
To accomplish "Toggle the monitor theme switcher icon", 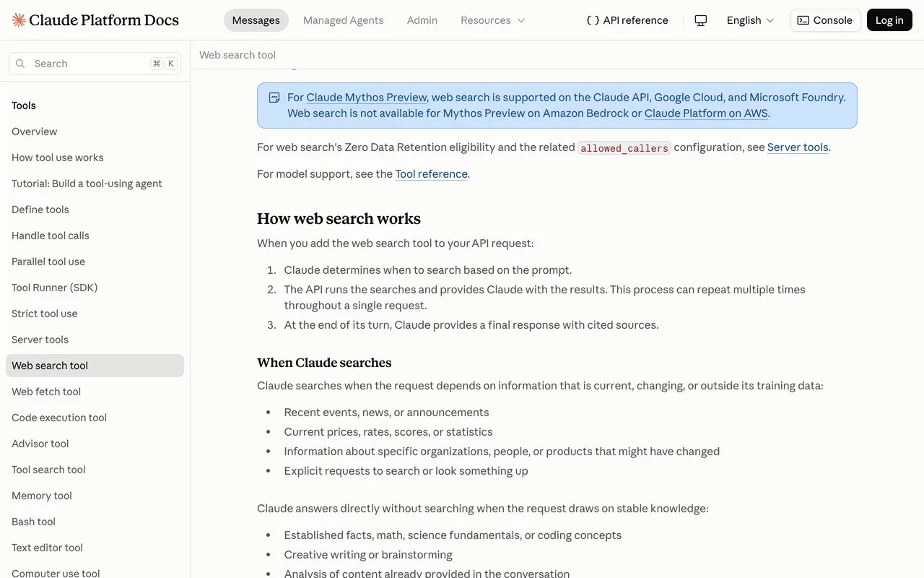I will point(700,20).
